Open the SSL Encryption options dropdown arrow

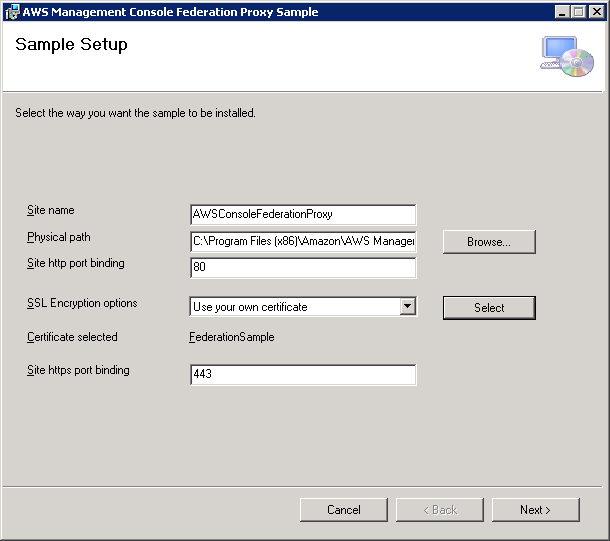(x=407, y=306)
